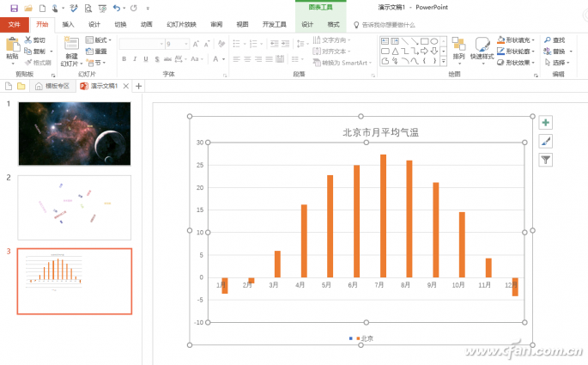Open the Chart Filters funnel button

point(546,160)
